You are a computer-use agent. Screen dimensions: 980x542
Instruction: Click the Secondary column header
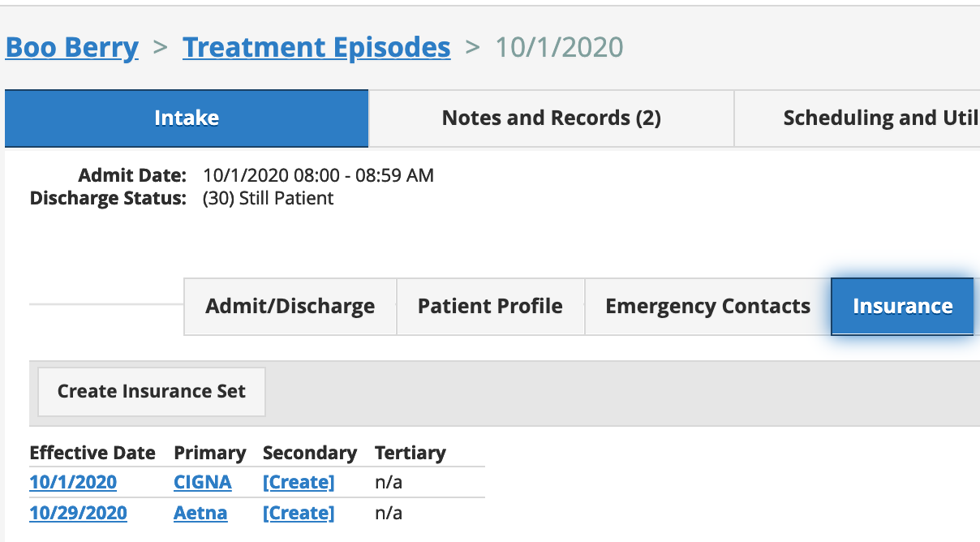[x=308, y=453]
